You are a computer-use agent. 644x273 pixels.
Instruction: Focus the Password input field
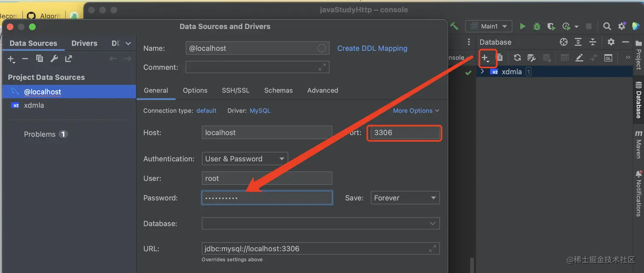pyautogui.click(x=267, y=198)
